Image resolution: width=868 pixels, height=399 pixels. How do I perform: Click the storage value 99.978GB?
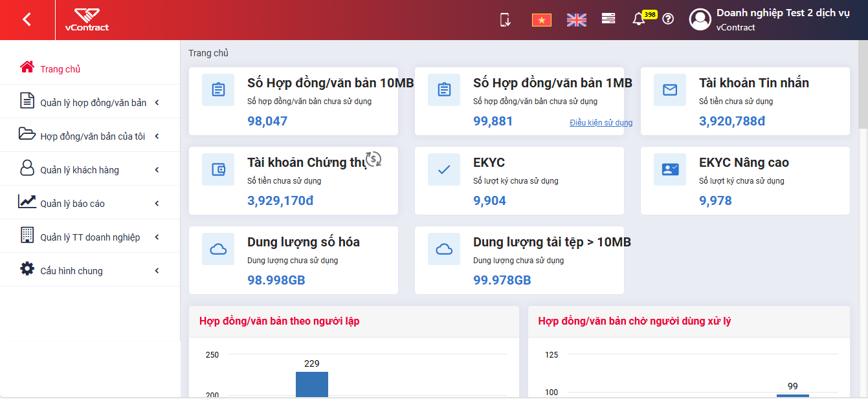(x=502, y=280)
